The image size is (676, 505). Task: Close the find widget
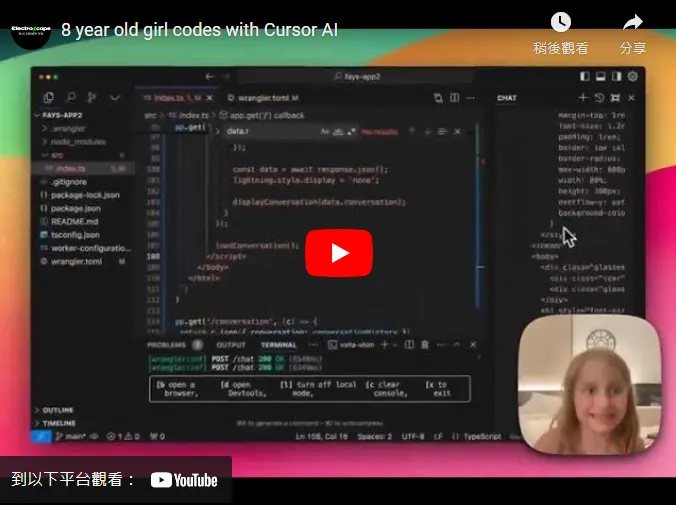[x=457, y=131]
